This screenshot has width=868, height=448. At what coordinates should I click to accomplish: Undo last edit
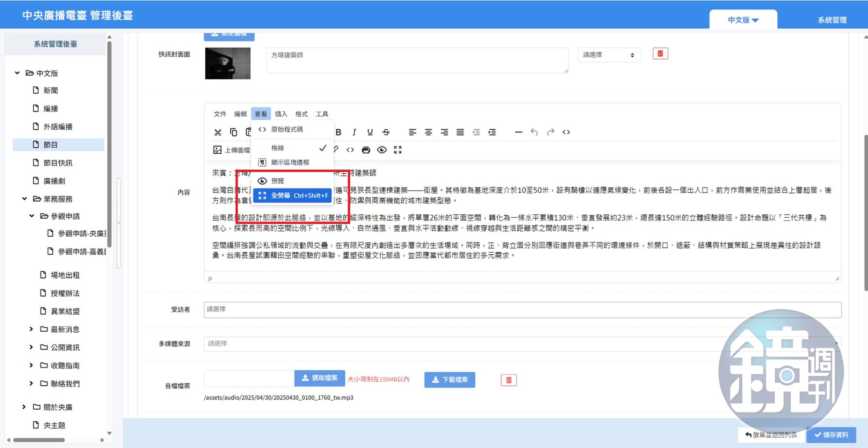(x=534, y=132)
